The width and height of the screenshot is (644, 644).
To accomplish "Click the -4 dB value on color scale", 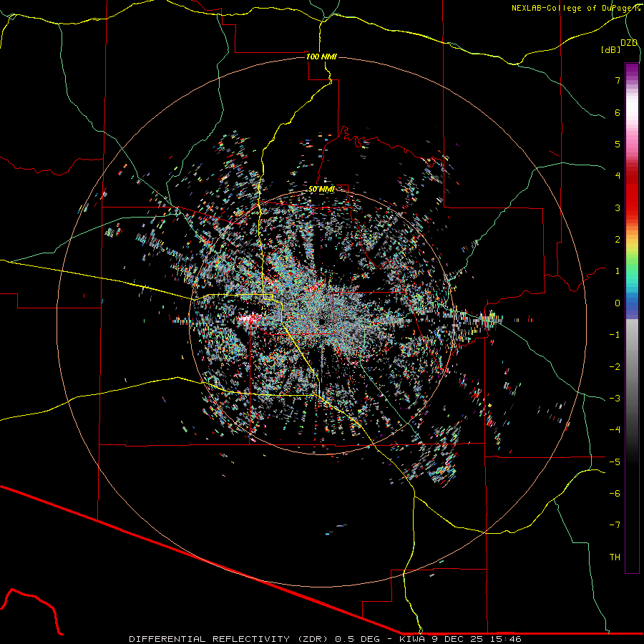I will [x=615, y=430].
